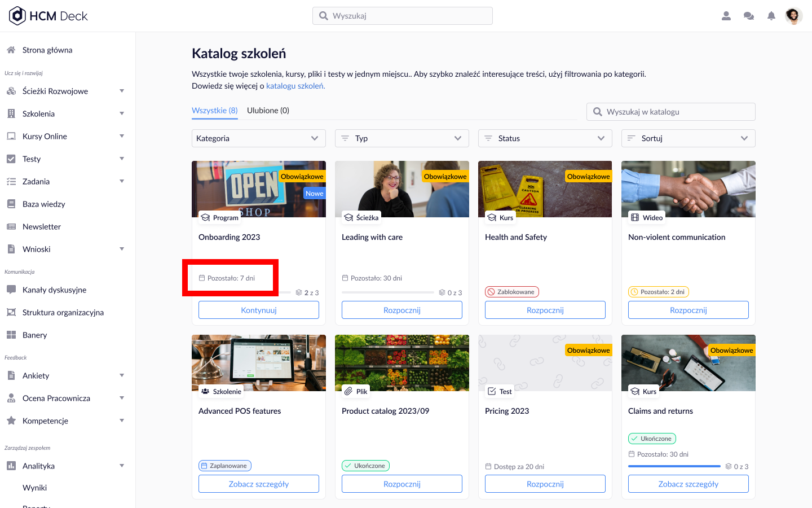Open the user profile icon in header
Image resolution: width=812 pixels, height=508 pixels.
(x=726, y=16)
